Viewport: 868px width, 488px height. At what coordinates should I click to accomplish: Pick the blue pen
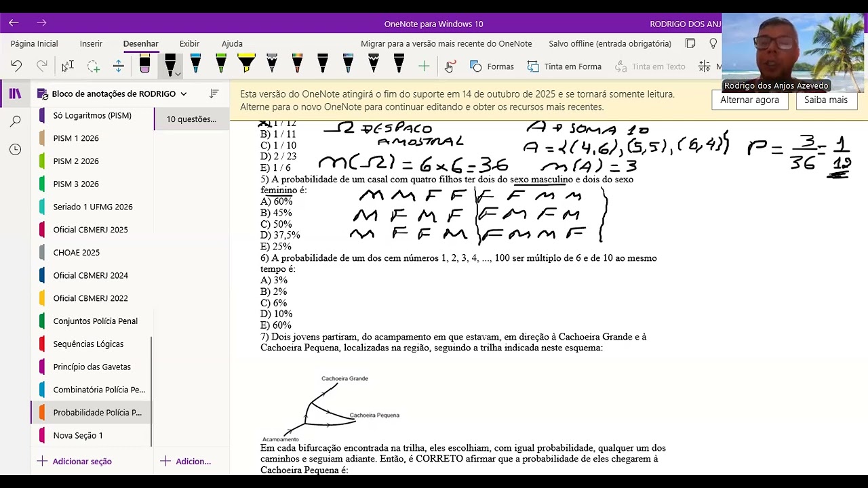195,64
